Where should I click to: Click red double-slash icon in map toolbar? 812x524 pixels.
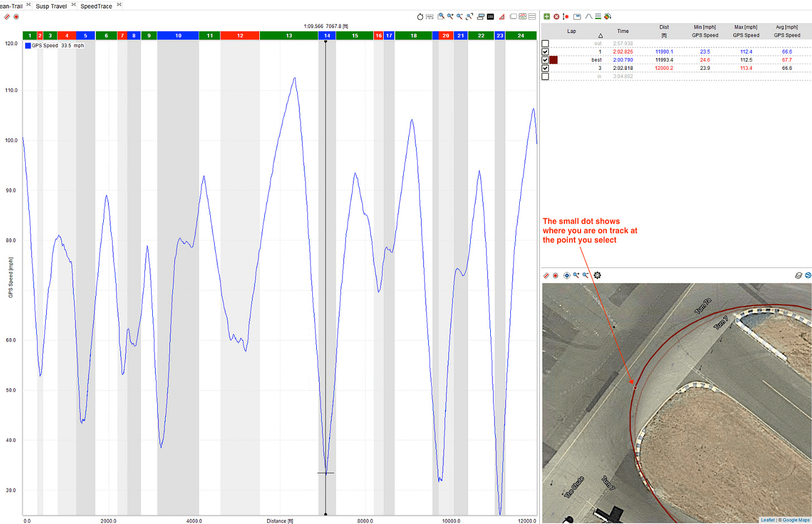pyautogui.click(x=547, y=276)
